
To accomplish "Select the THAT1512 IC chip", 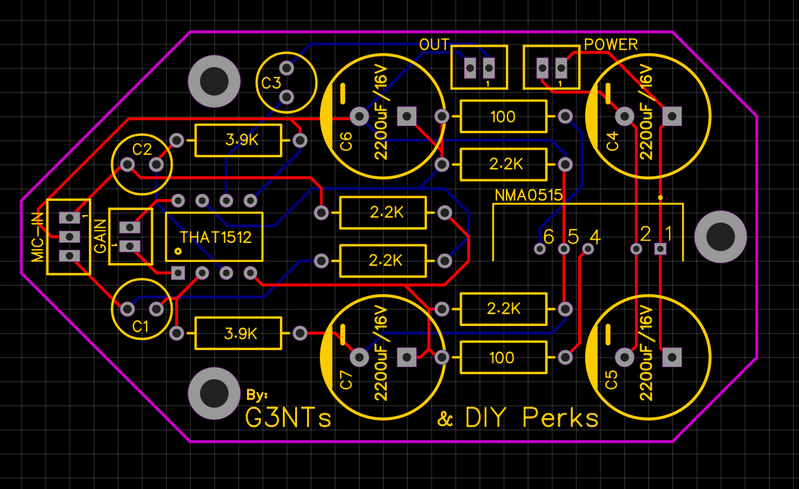I will click(214, 238).
